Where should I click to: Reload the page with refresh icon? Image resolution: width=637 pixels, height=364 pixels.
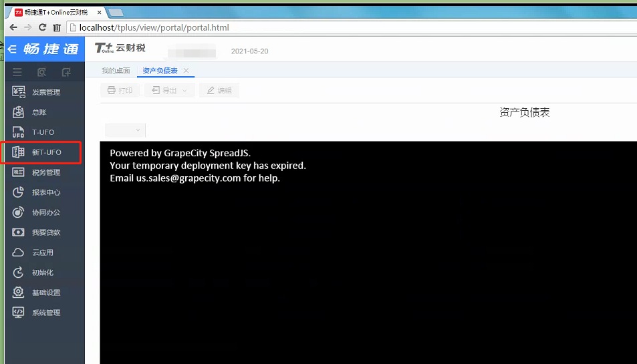tap(42, 27)
